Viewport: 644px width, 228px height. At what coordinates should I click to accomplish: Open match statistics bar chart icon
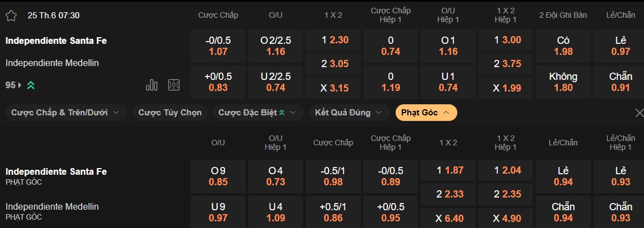tap(152, 85)
